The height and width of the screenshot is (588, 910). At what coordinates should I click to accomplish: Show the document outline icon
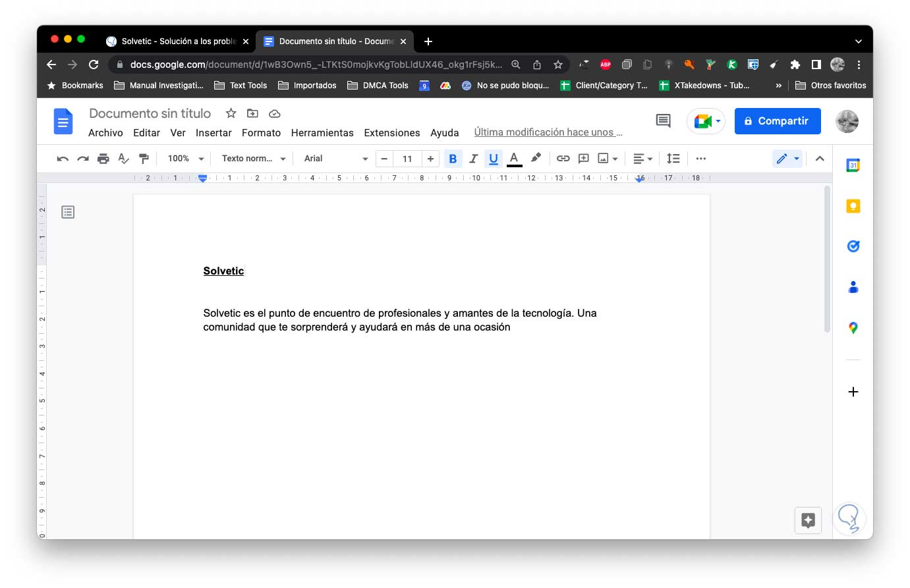[68, 212]
